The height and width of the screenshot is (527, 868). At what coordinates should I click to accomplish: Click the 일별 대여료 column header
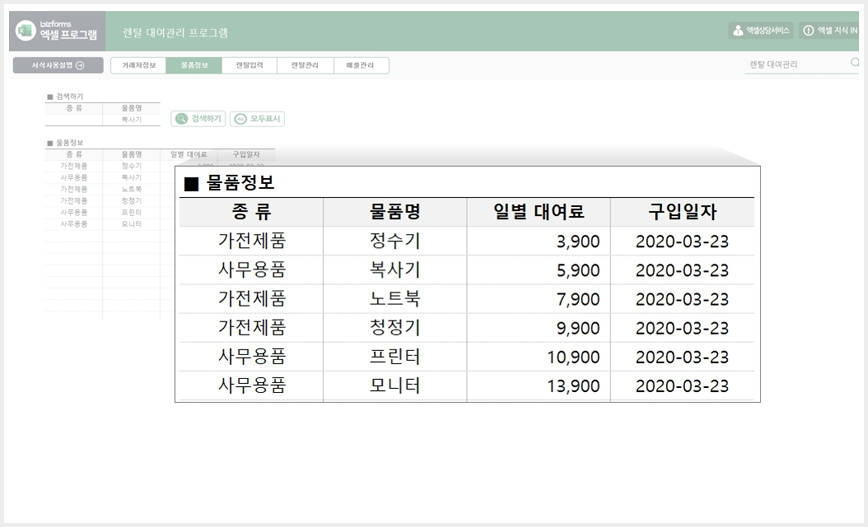pyautogui.click(x=539, y=211)
